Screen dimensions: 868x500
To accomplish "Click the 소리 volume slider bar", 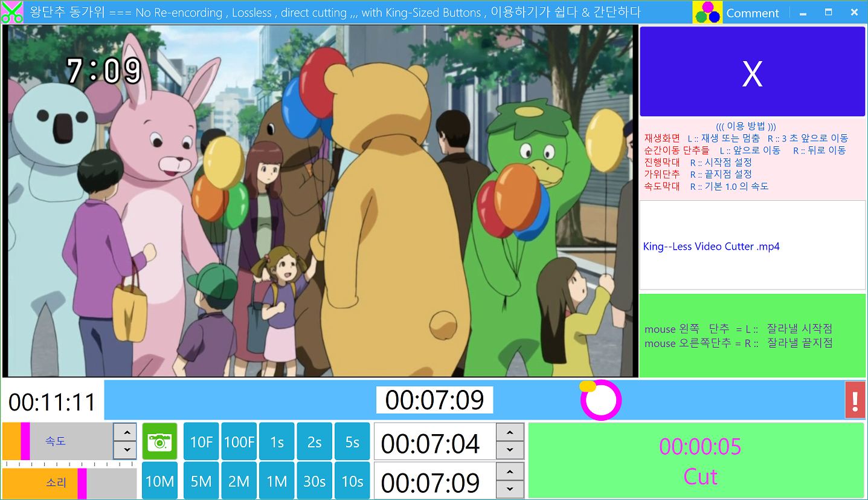I will pos(69,483).
